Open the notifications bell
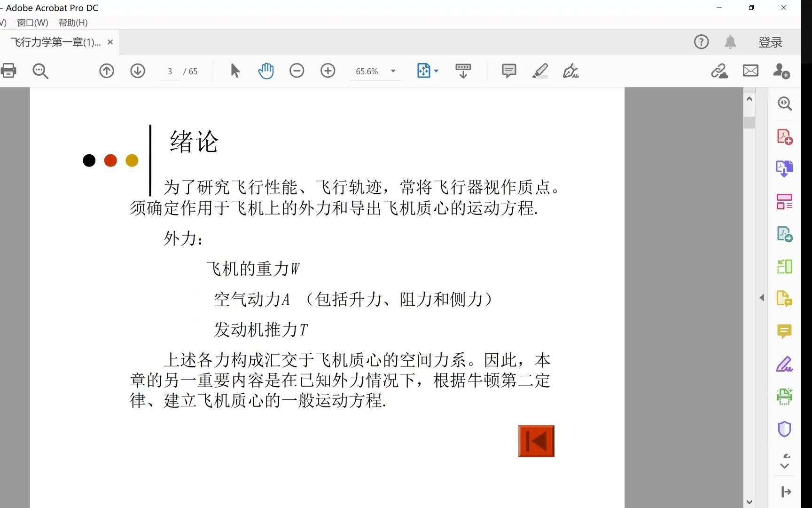 [730, 42]
